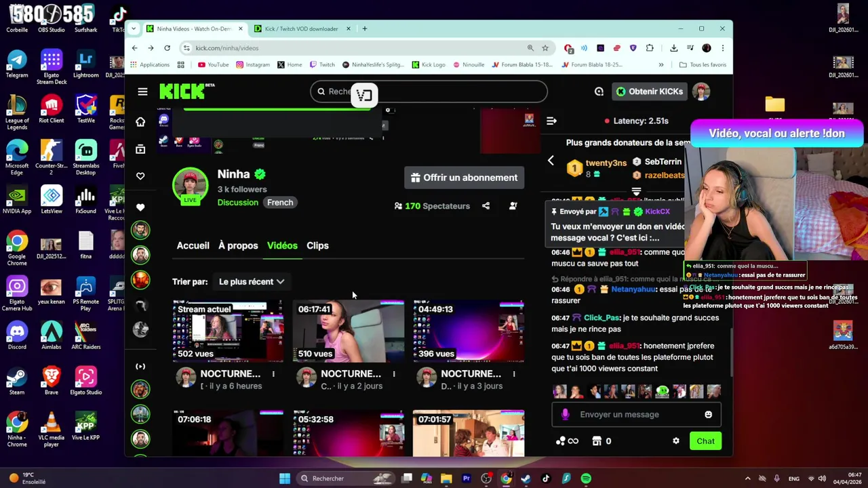Click Offrir un abonnement button
This screenshot has height=488, width=868.
[465, 178]
